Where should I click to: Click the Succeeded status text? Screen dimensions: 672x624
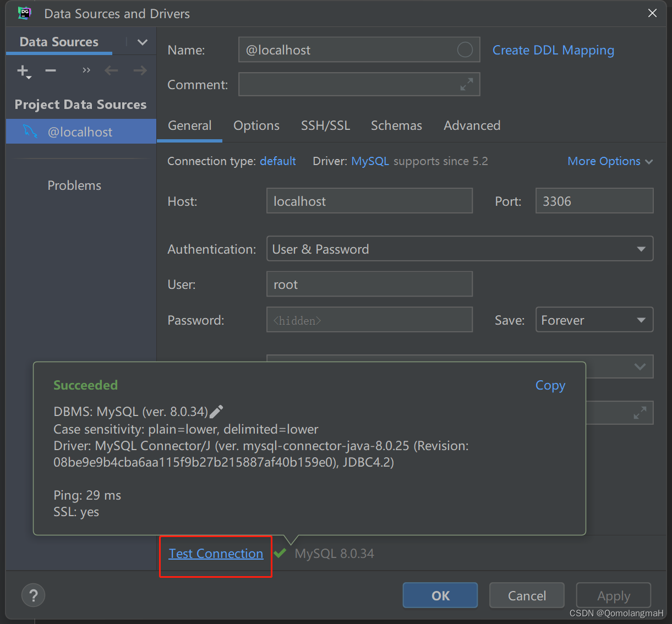click(85, 385)
